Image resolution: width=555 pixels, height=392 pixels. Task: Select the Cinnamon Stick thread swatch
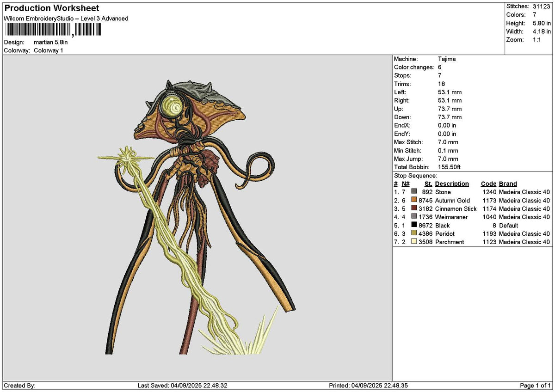(414, 208)
